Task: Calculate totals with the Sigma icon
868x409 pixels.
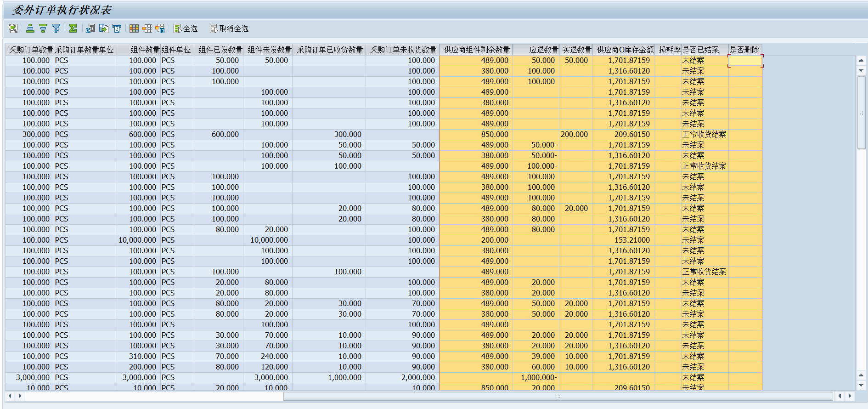Action: (73, 28)
